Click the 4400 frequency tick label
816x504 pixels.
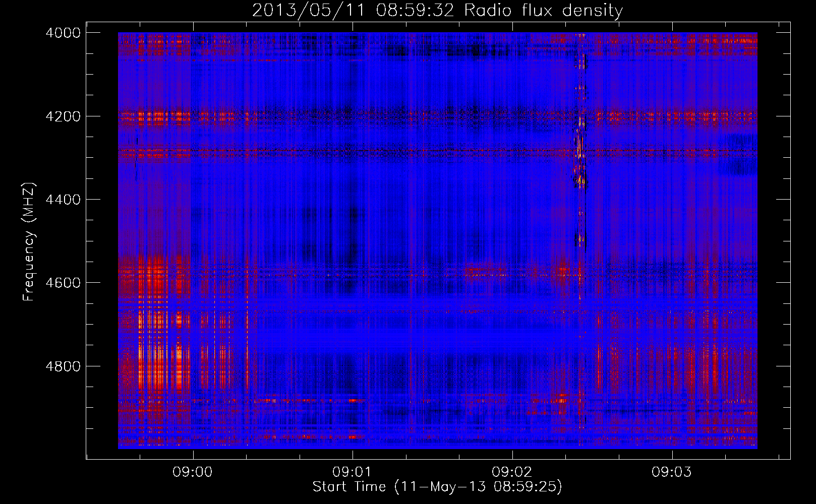coord(63,200)
